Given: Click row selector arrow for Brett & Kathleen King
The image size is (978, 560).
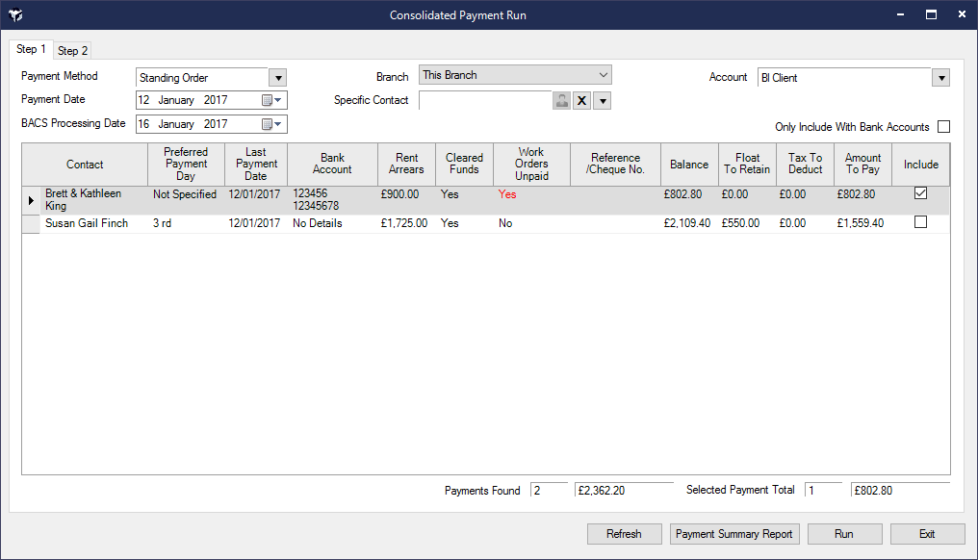Looking at the screenshot, I should (x=31, y=200).
